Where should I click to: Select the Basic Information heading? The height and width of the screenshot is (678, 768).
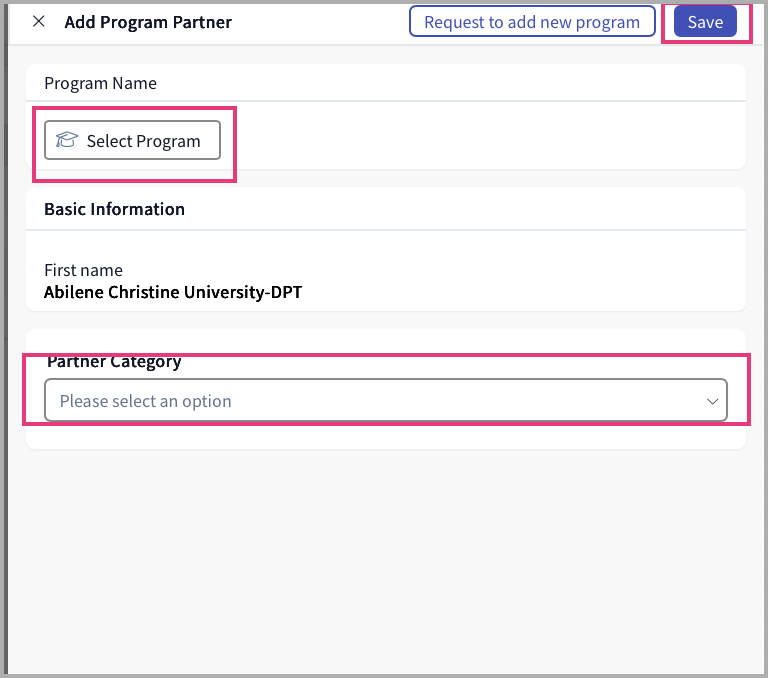tap(114, 209)
